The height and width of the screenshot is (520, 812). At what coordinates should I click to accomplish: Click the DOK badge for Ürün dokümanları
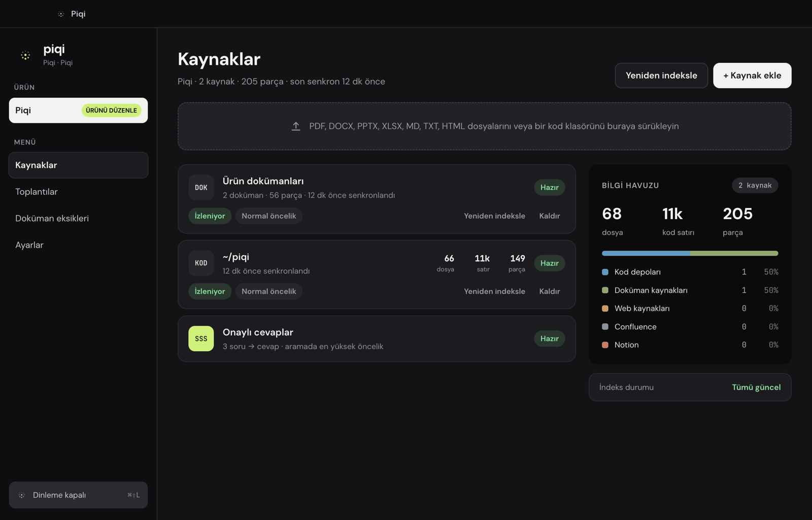click(201, 188)
